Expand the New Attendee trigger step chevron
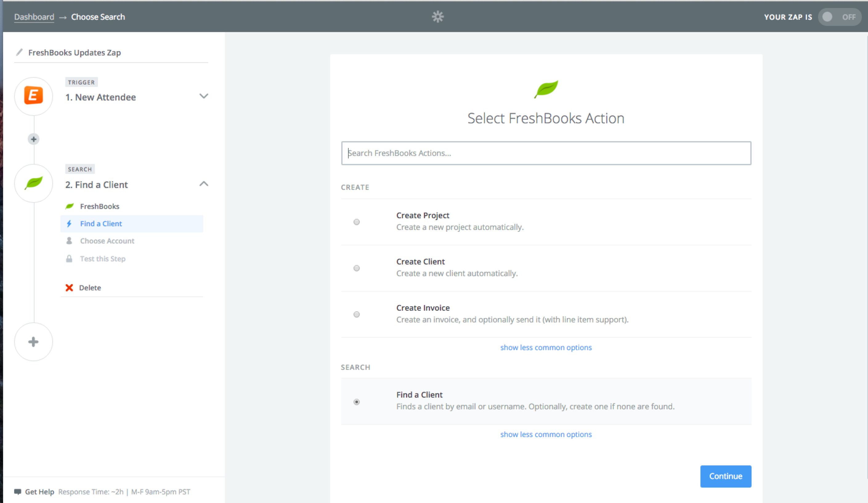868x503 pixels. click(204, 96)
